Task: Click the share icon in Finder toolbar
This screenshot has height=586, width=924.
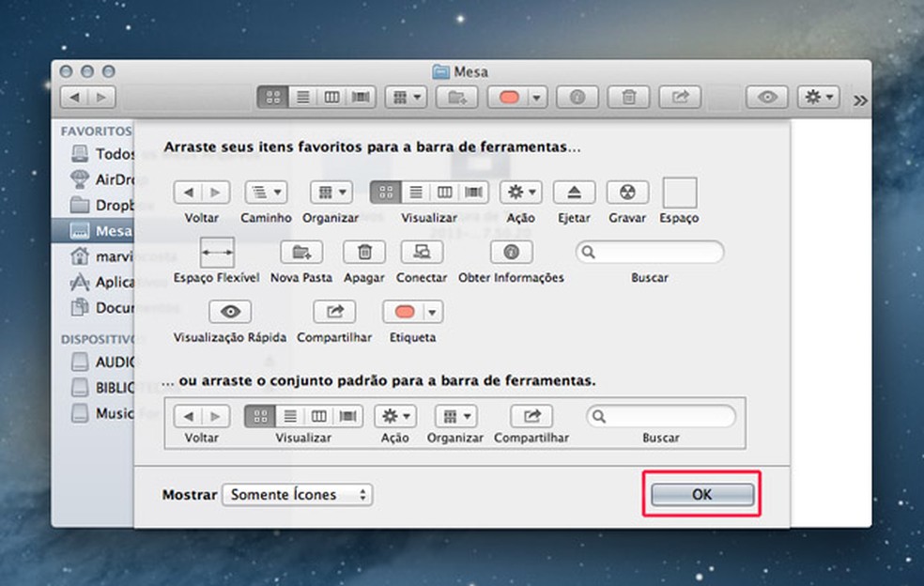Action: [x=680, y=98]
